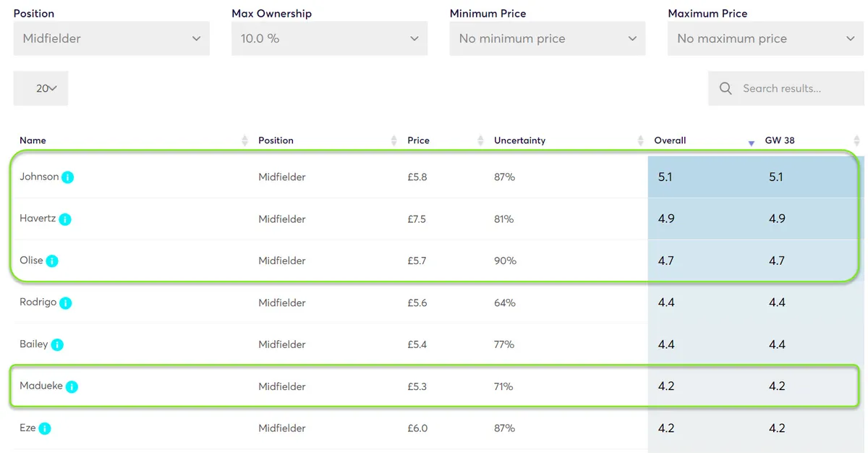Sort by Price column header

click(x=445, y=140)
